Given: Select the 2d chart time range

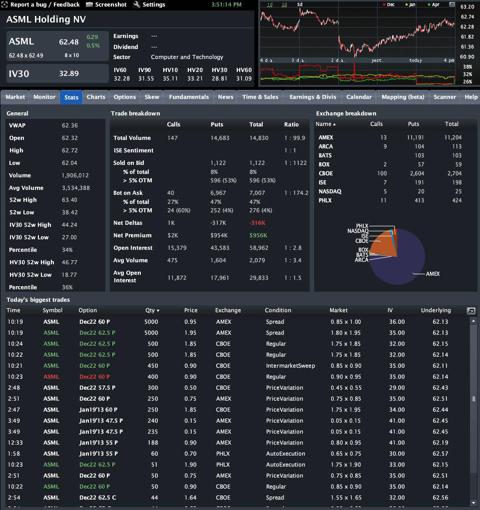Looking at the screenshot, I should click(284, 5).
